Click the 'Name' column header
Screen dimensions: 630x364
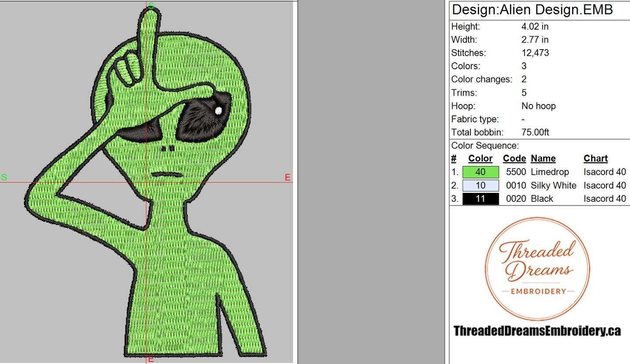point(543,158)
